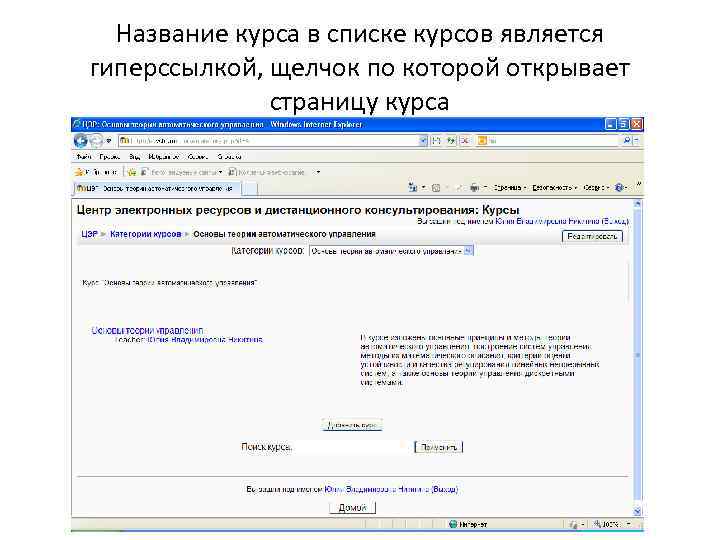Click the Print icon in command bar
This screenshot has height=540, width=720.
tap(475, 187)
